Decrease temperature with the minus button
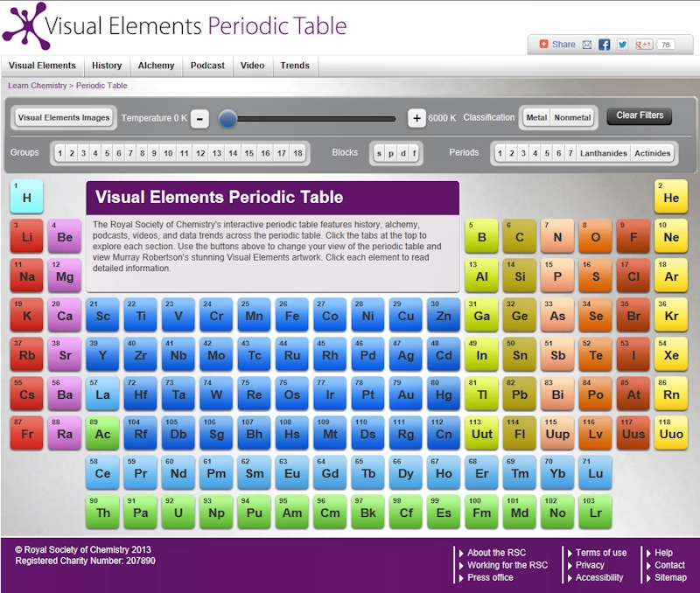This screenshot has height=593, width=700. [199, 119]
